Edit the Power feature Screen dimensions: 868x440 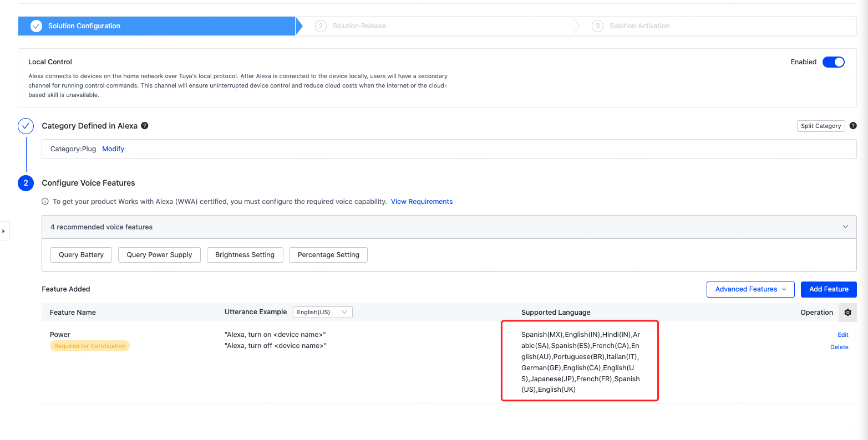click(843, 335)
